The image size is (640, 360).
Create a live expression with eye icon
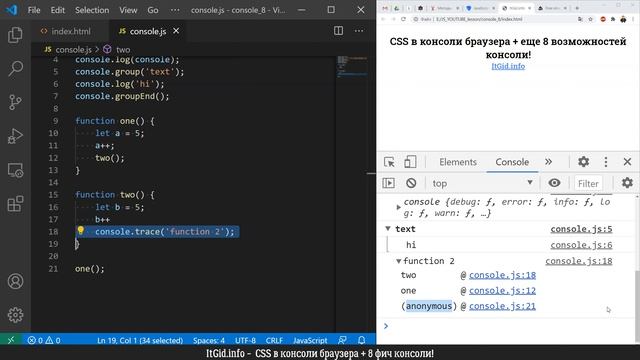(554, 183)
